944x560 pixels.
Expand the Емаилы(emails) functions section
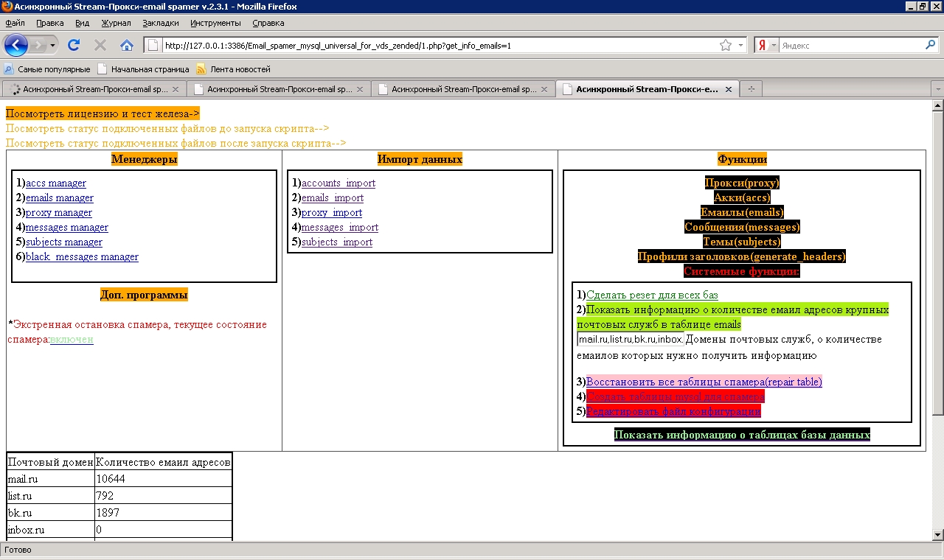pyautogui.click(x=742, y=212)
